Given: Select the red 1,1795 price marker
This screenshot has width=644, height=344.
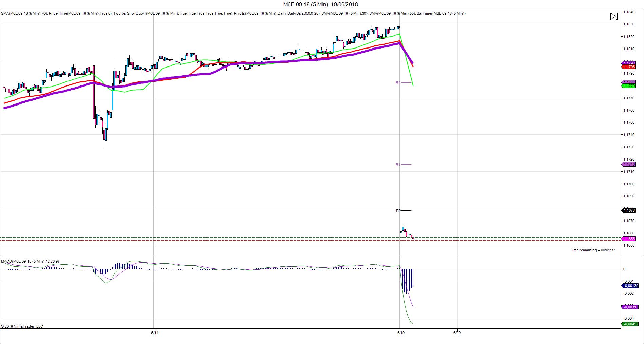Looking at the screenshot, I should coord(628,67).
